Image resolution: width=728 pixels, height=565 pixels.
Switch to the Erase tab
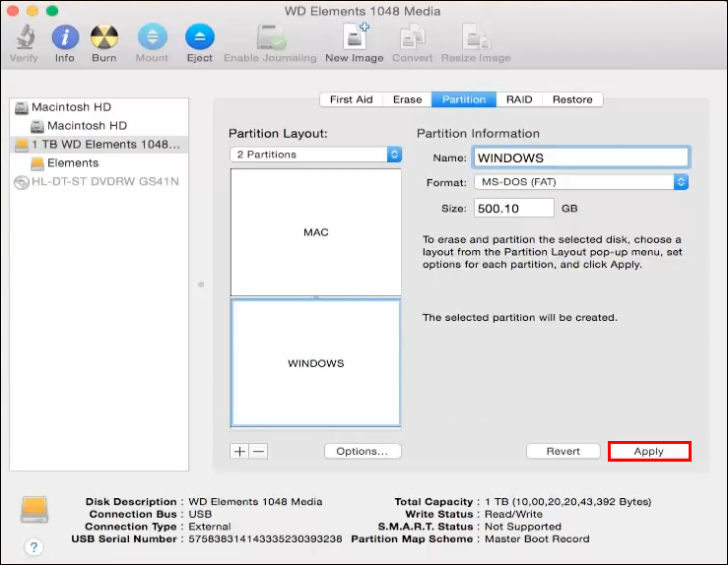pyautogui.click(x=407, y=99)
